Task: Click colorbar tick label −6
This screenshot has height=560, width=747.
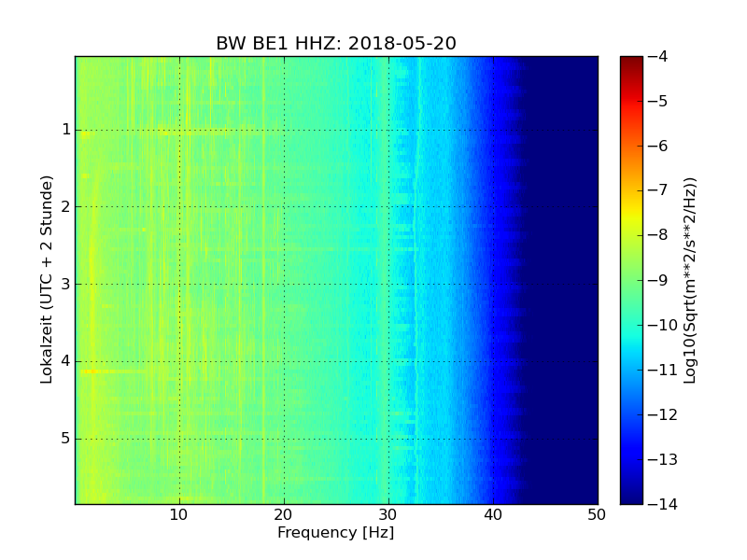Action: pyautogui.click(x=658, y=146)
